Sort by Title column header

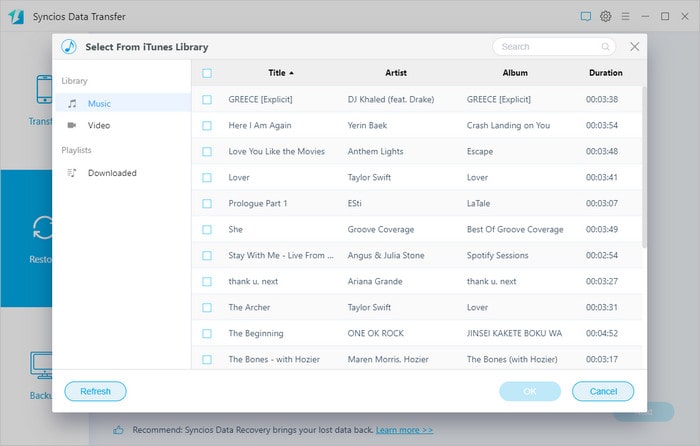tap(281, 73)
